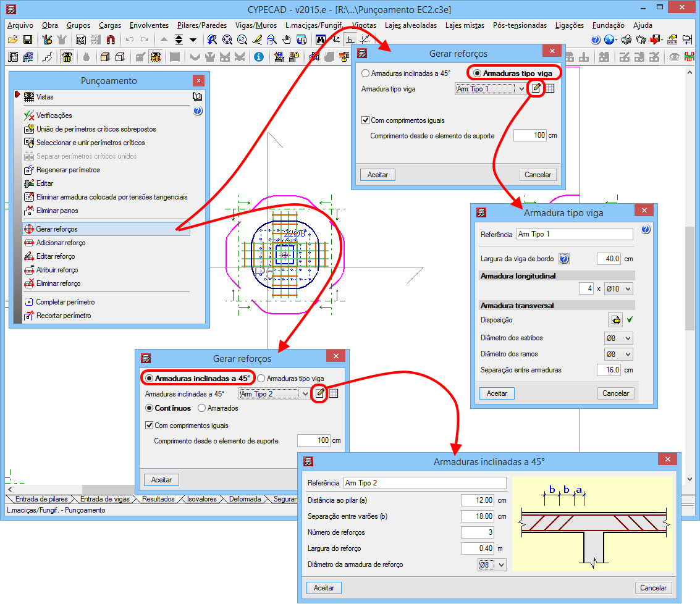The image size is (700, 604).
Task: Open grid icon beside Arm Tipo 2 pencil
Action: (x=334, y=393)
